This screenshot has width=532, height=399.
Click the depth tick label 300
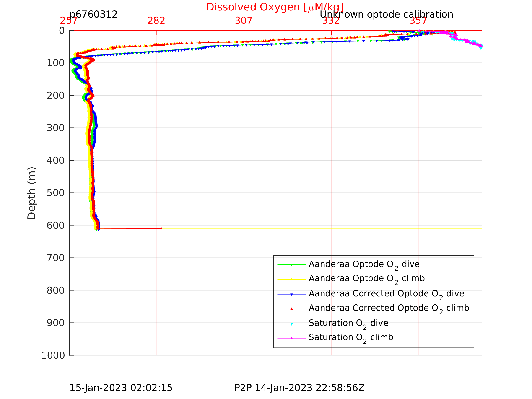click(56, 128)
